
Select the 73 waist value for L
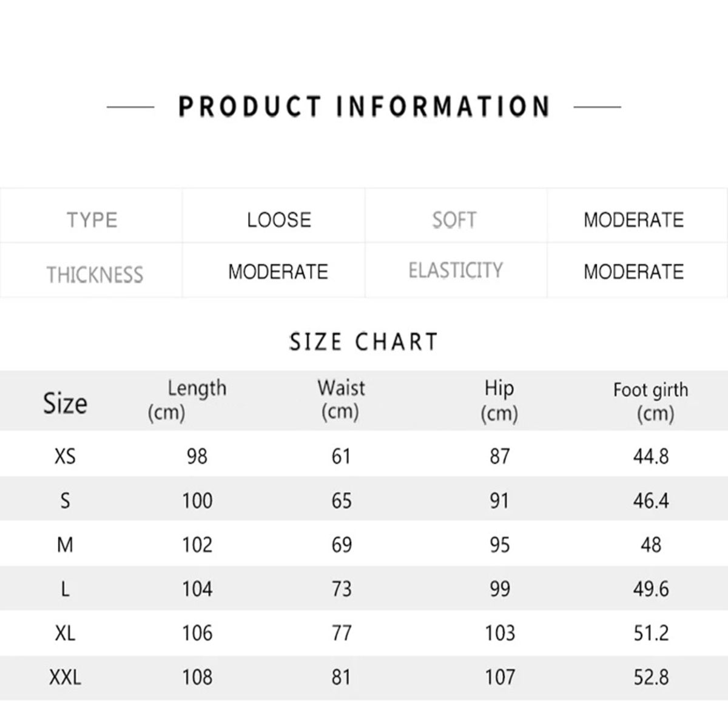[342, 589]
